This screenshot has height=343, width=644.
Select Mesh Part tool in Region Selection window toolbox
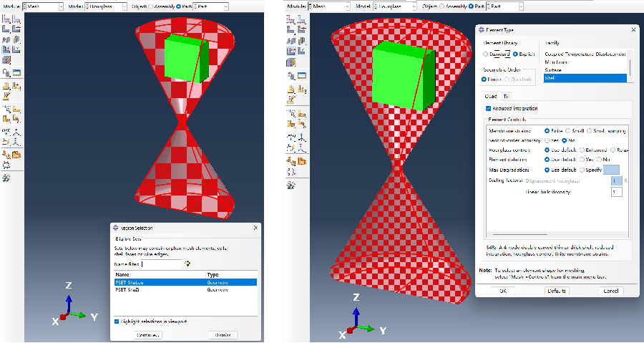pos(6,29)
